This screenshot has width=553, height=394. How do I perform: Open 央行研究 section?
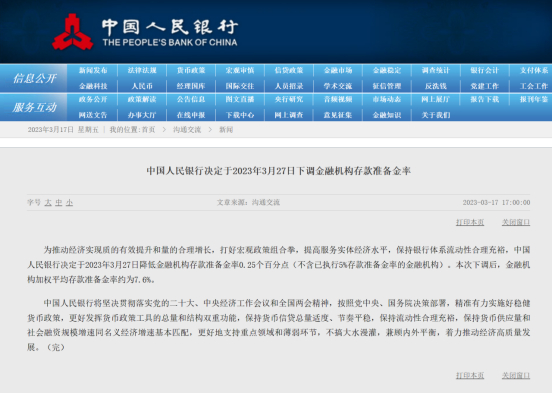coord(289,99)
